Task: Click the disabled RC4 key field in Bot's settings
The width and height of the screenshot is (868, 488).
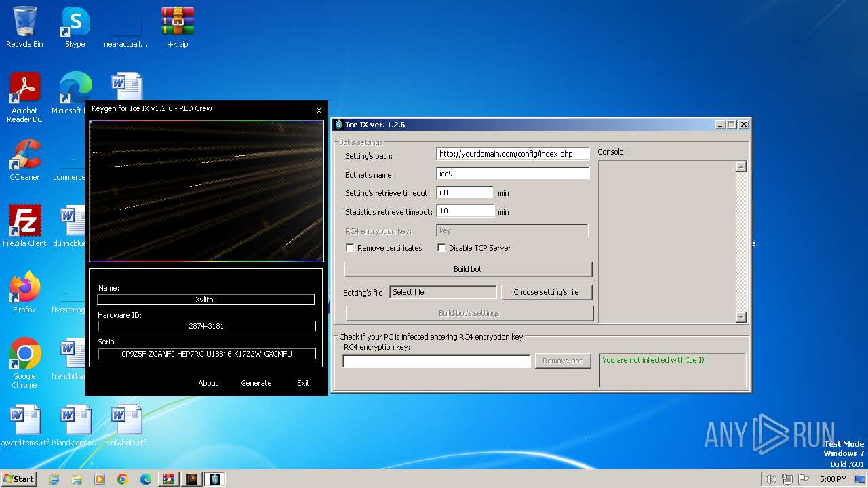Action: (x=512, y=230)
